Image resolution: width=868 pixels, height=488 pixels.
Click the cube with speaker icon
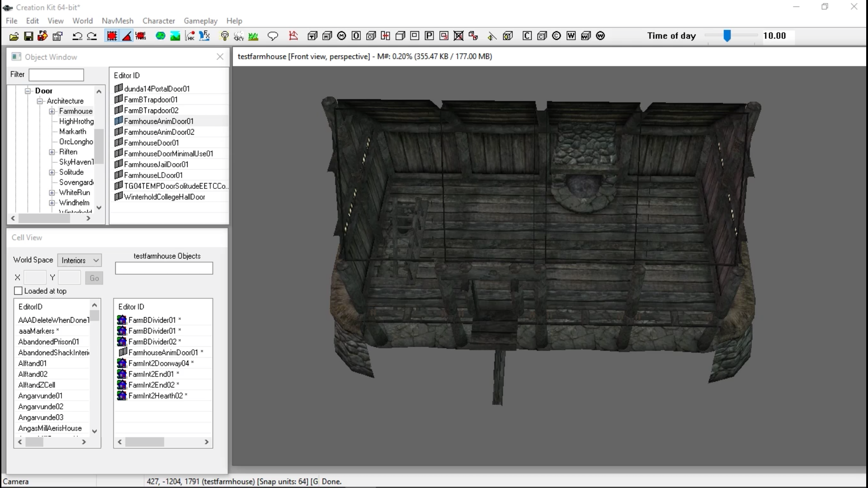coord(508,36)
